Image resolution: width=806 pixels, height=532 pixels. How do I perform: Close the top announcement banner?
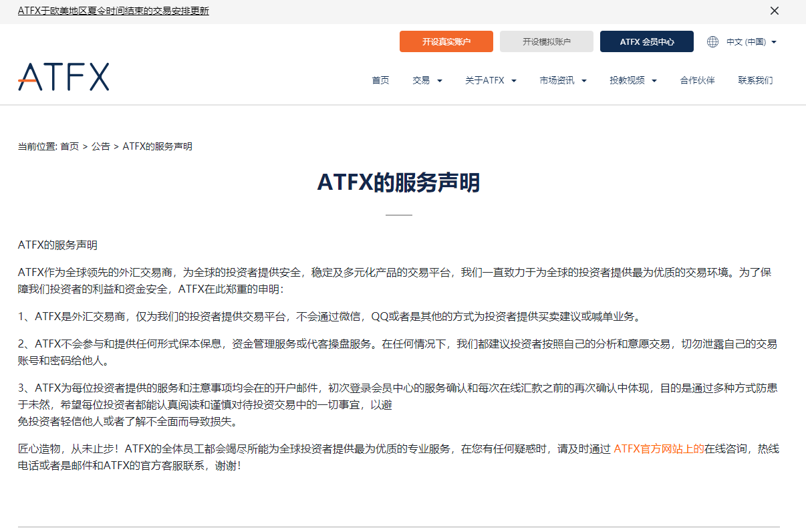click(x=775, y=11)
